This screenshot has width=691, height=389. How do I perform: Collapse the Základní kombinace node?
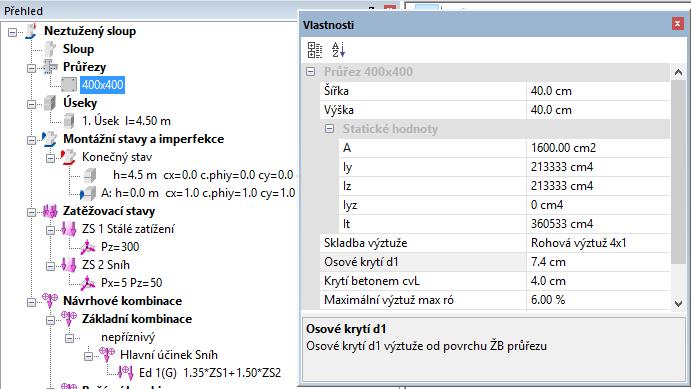pos(50,320)
